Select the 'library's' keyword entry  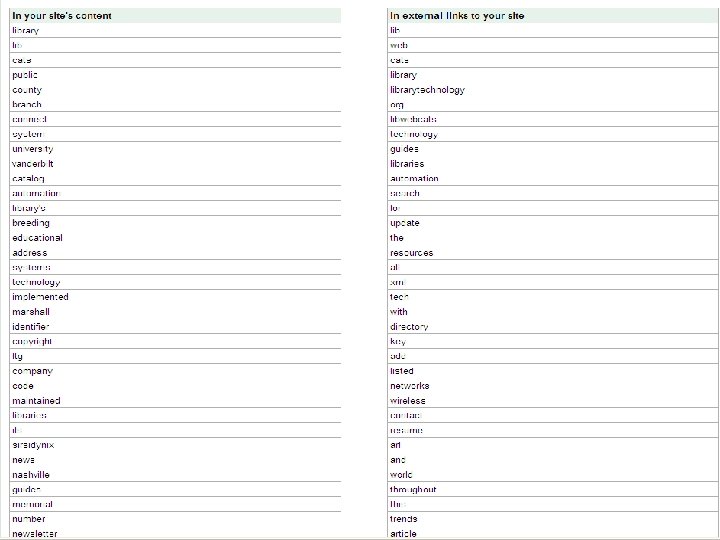28,208
